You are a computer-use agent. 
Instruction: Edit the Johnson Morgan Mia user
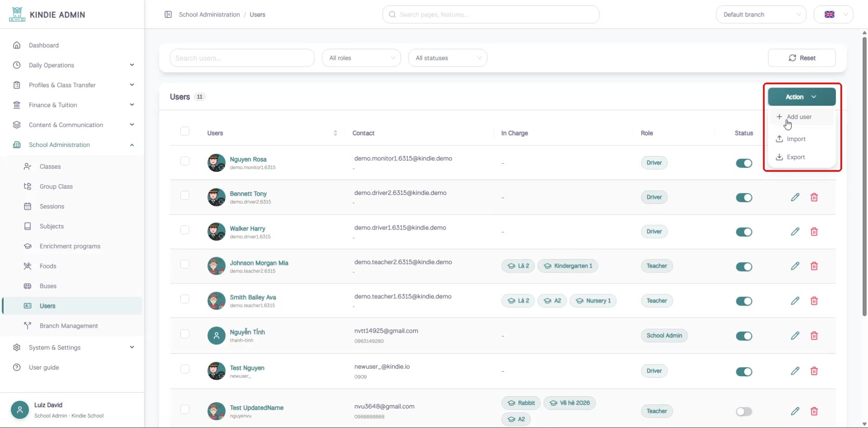click(x=795, y=266)
